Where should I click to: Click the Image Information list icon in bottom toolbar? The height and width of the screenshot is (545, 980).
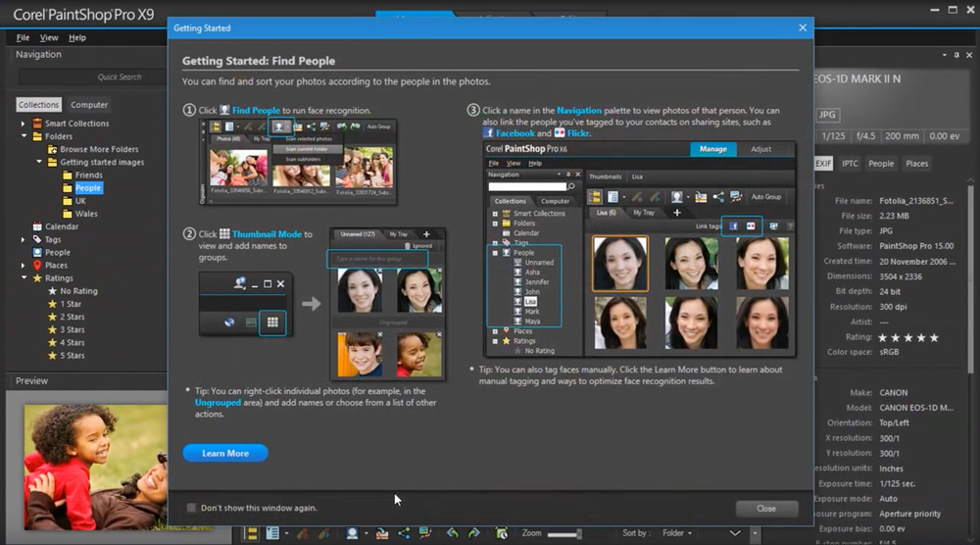point(272,533)
